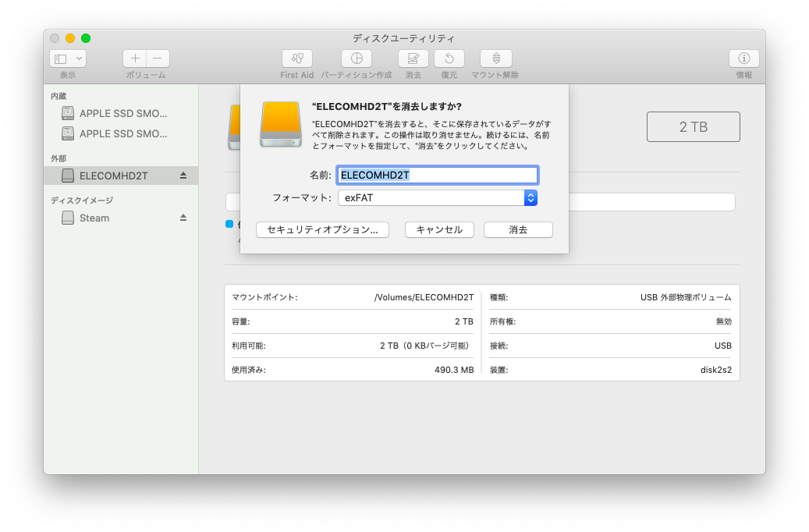The width and height of the screenshot is (809, 532).
Task: Open the view (表示) sidebar dropdown
Action: point(68,59)
